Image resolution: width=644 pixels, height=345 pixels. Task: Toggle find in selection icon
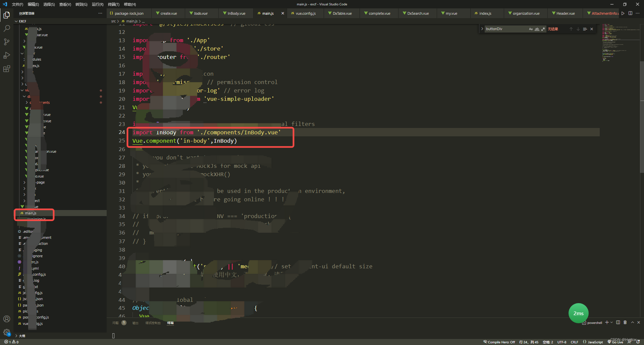coord(585,29)
